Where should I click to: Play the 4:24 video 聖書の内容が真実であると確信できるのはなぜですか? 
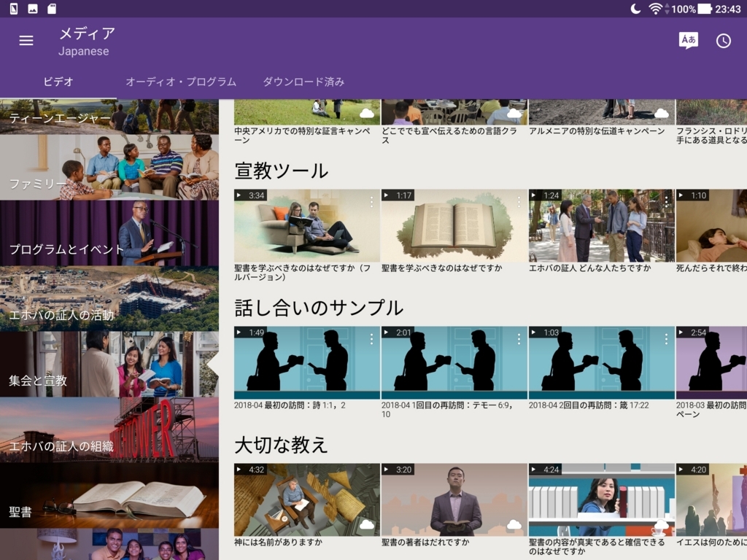pos(601,499)
